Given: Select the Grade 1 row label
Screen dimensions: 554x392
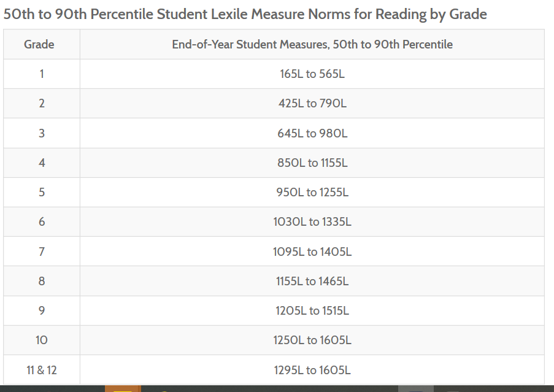Looking at the screenshot, I should (x=42, y=74).
